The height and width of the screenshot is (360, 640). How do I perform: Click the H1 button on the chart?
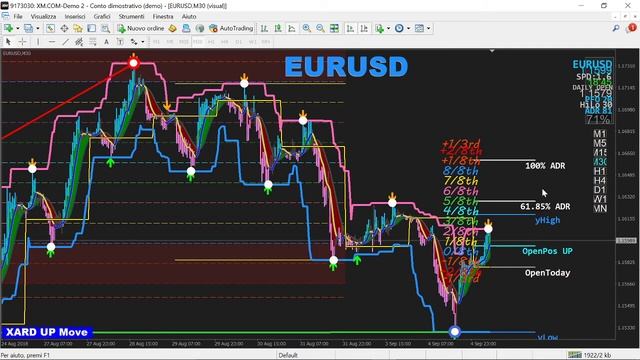pyautogui.click(x=600, y=171)
